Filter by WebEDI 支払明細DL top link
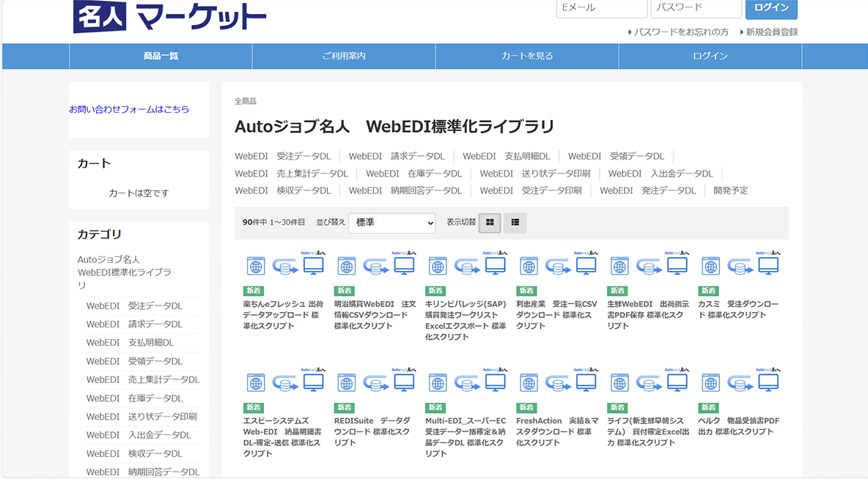868x479 pixels. 507,157
